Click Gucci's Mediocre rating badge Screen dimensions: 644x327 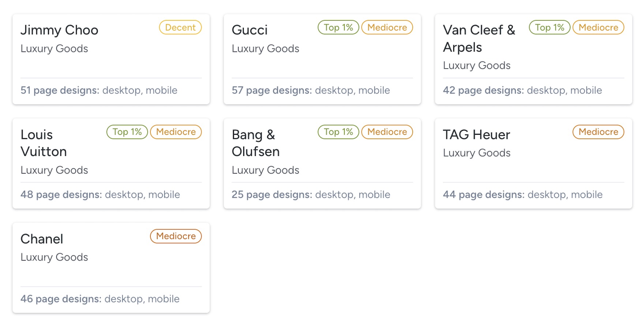(x=387, y=27)
